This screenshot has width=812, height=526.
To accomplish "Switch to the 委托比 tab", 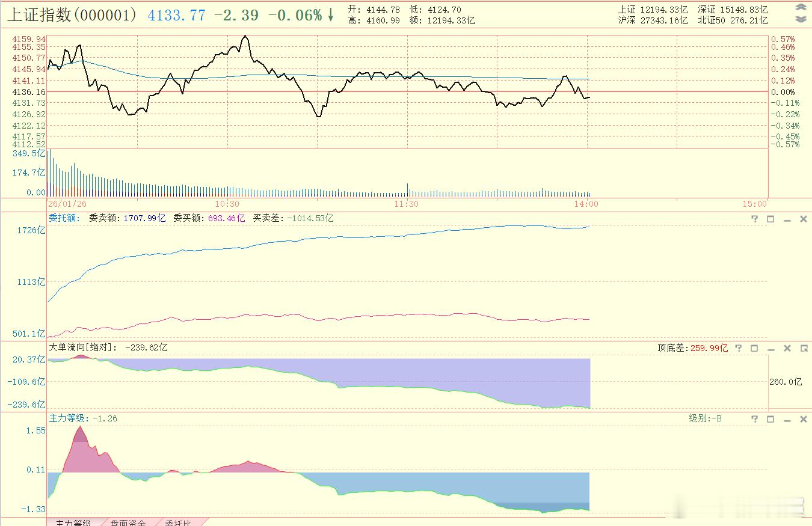I will pyautogui.click(x=178, y=522).
